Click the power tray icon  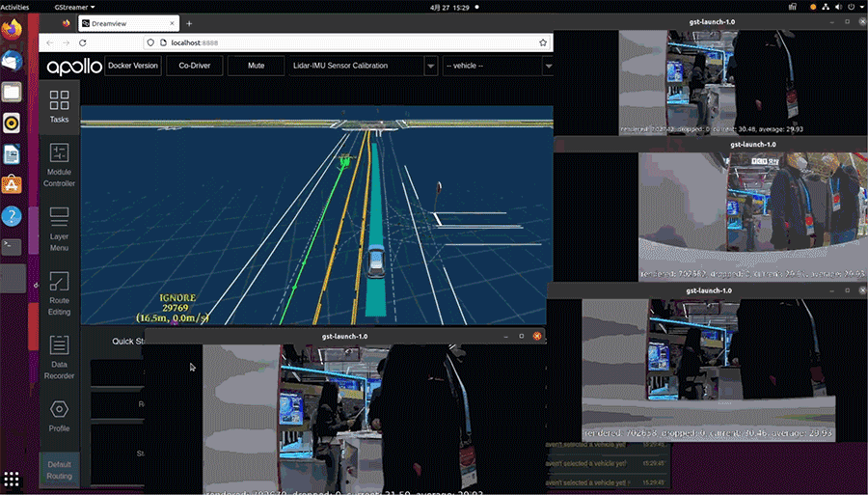point(852,7)
